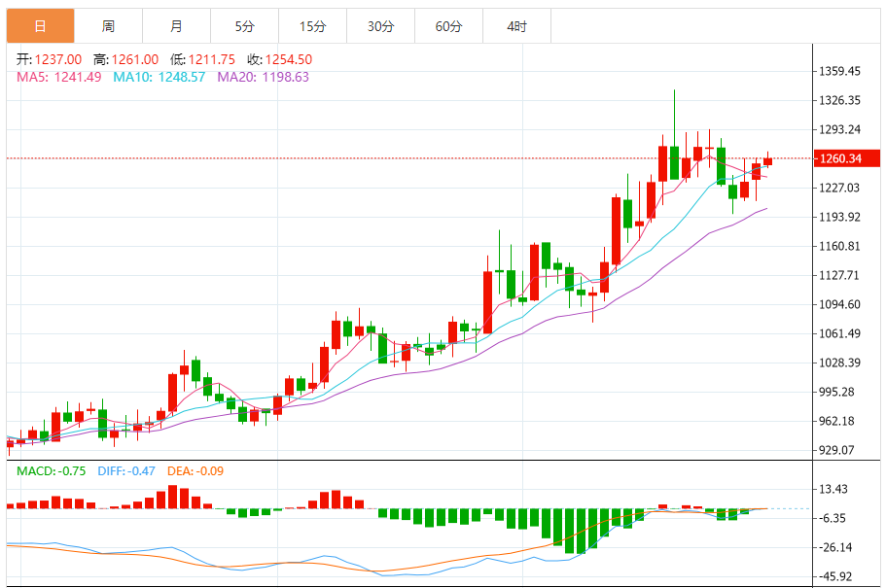Click the 1359.45 price axis label

click(839, 71)
